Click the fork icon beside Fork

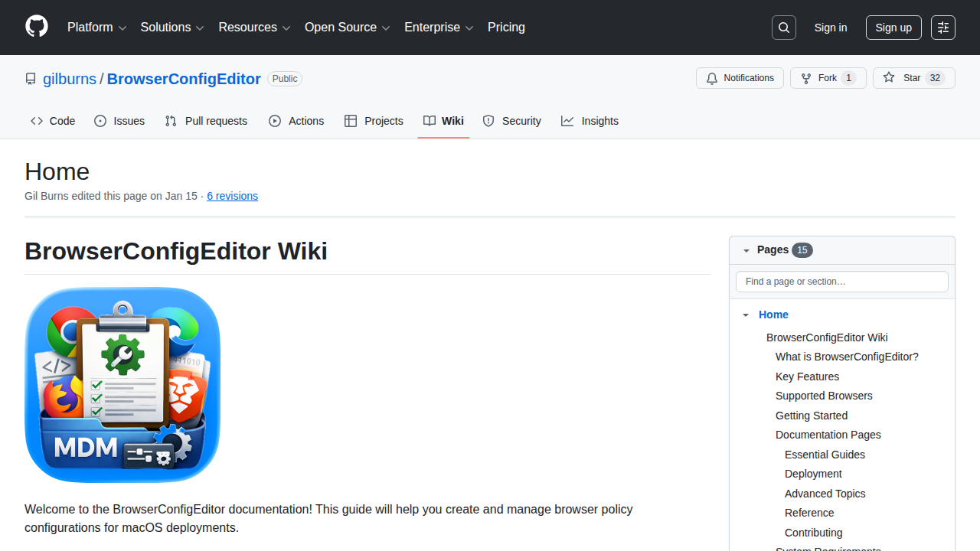click(x=806, y=78)
